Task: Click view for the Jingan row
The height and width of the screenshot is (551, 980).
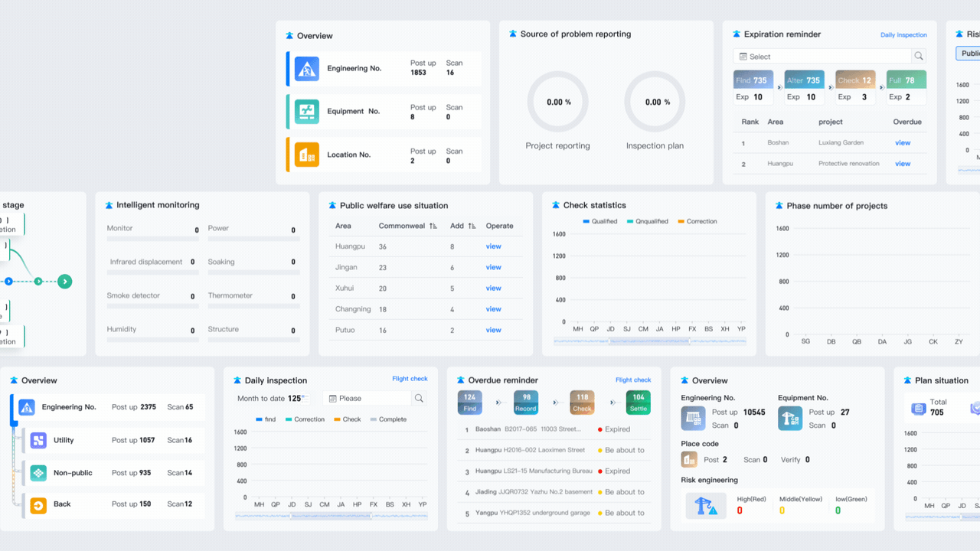Action: coord(494,267)
